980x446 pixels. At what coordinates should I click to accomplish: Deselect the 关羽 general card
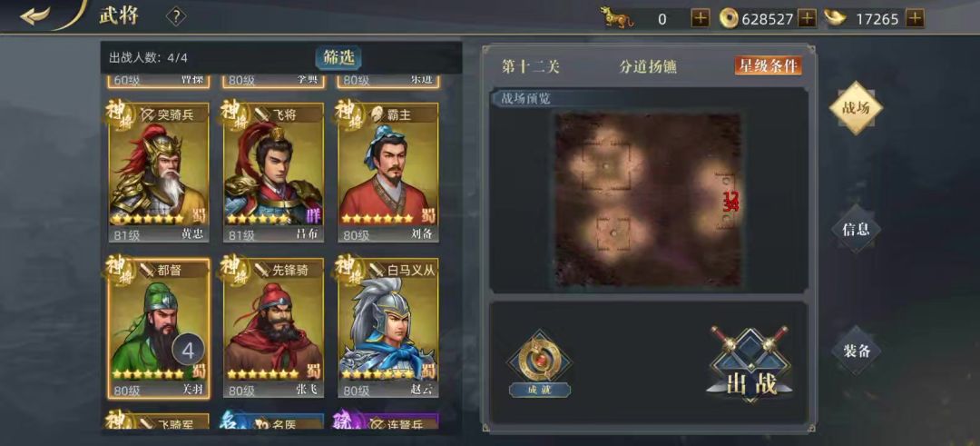(158, 329)
